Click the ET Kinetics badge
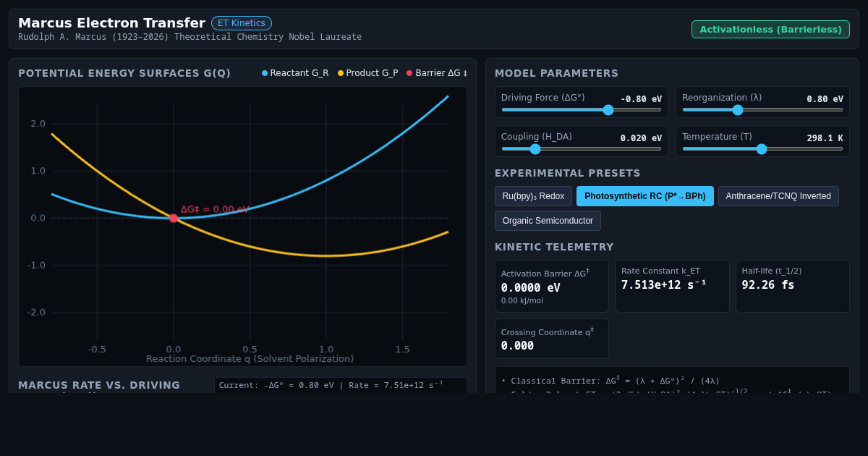 pyautogui.click(x=242, y=23)
